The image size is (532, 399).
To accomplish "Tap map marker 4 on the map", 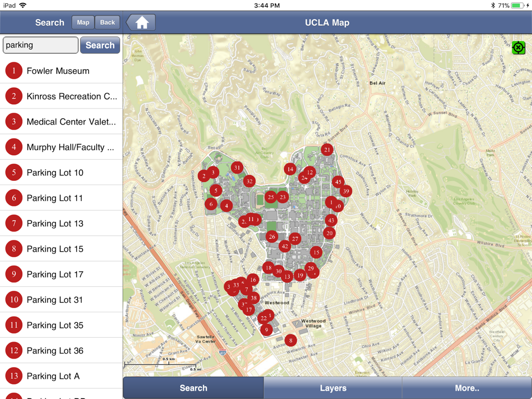I will point(226,205).
